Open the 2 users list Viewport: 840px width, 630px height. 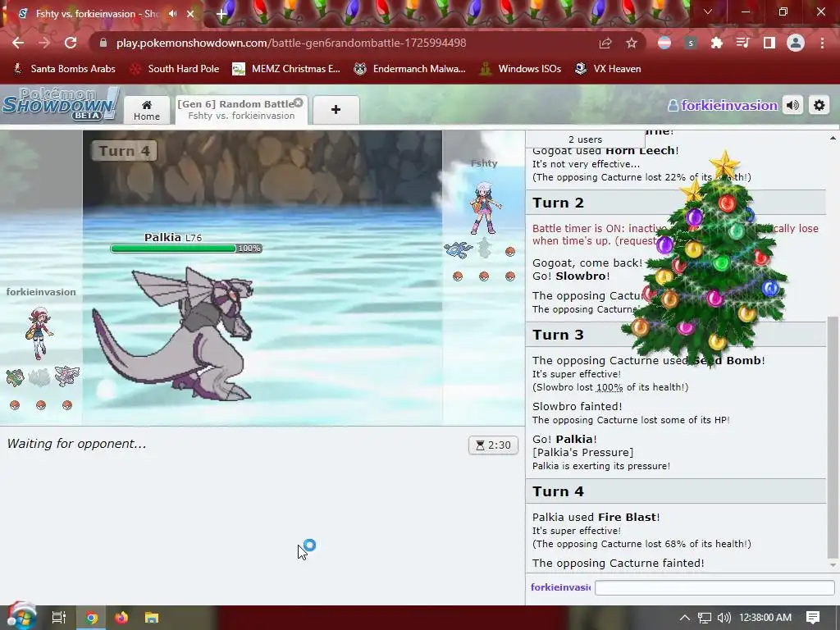(585, 139)
